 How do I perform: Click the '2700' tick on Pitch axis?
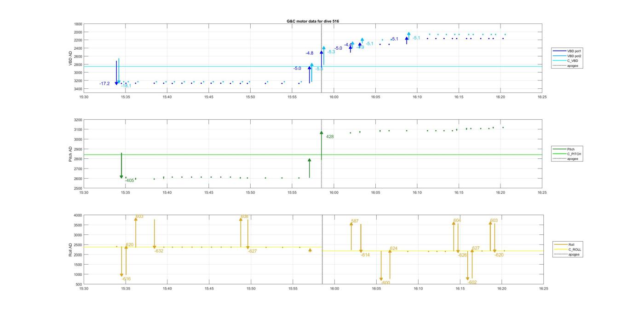click(78, 169)
